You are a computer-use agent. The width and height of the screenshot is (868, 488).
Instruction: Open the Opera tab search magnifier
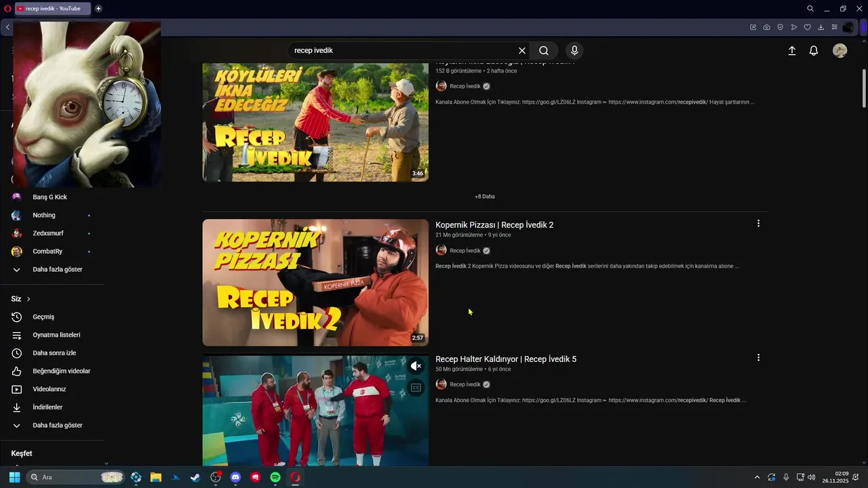(810, 9)
